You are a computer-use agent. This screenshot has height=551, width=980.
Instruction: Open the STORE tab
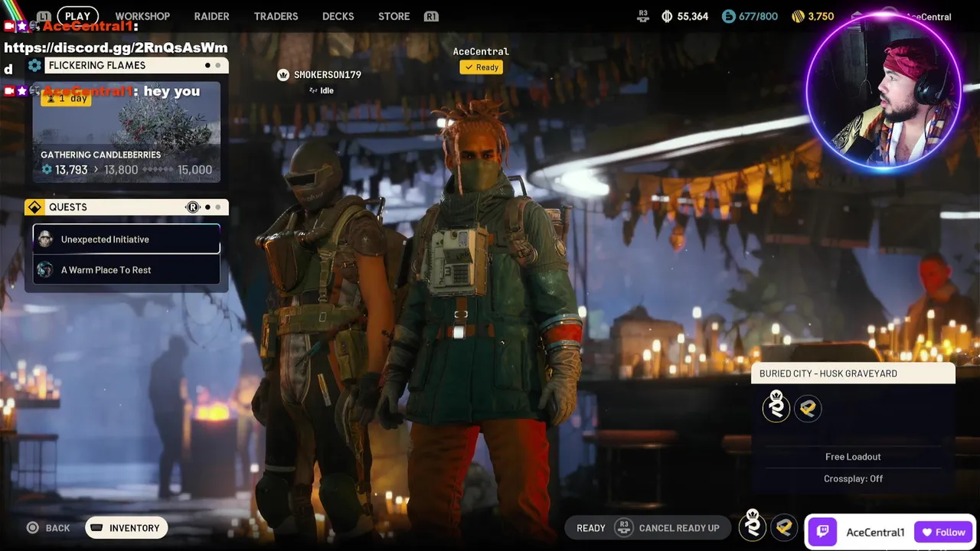tap(394, 16)
